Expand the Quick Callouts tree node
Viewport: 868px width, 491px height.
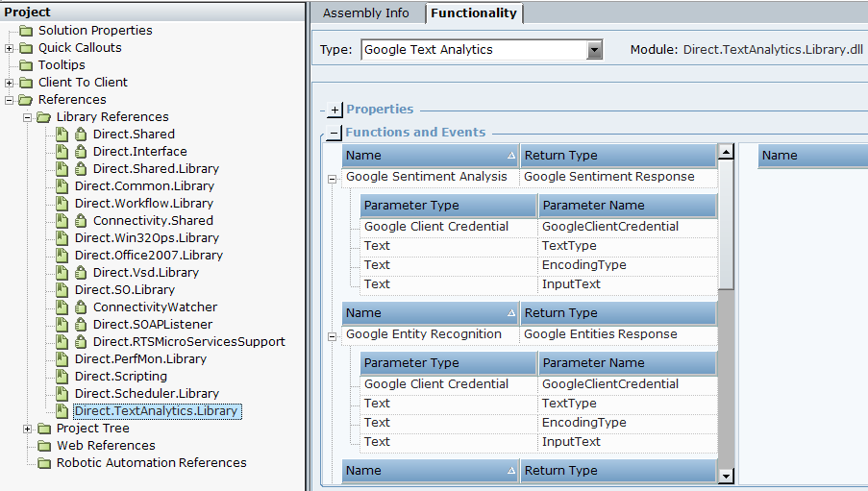pyautogui.click(x=10, y=48)
